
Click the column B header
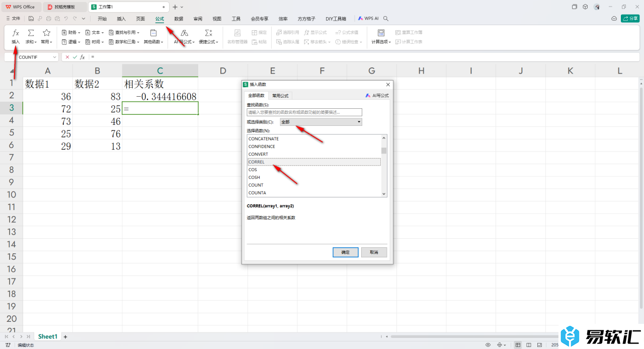pyautogui.click(x=97, y=71)
